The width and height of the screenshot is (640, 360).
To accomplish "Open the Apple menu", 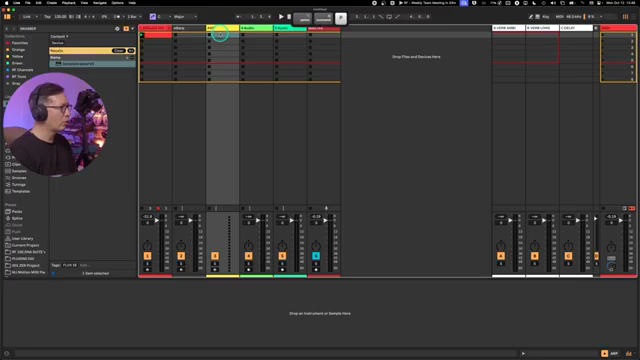I will tap(6, 3).
